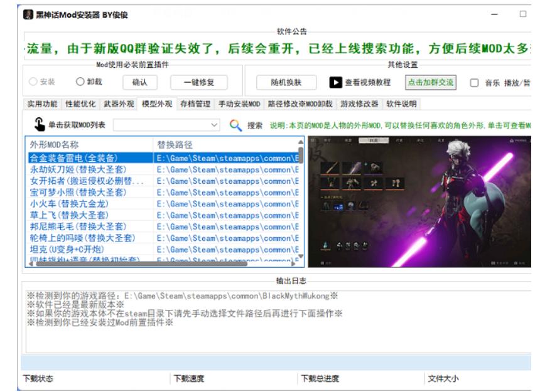Select the 轮椅上的吗喽(替换大圣套) row
540x392 pixels.
point(163,238)
